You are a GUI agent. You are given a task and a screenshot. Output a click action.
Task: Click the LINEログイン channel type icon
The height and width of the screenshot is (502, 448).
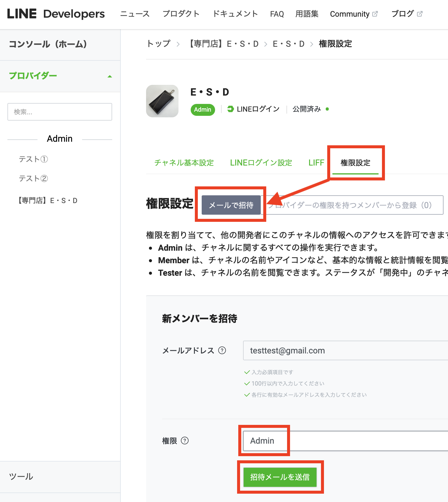pos(231,109)
